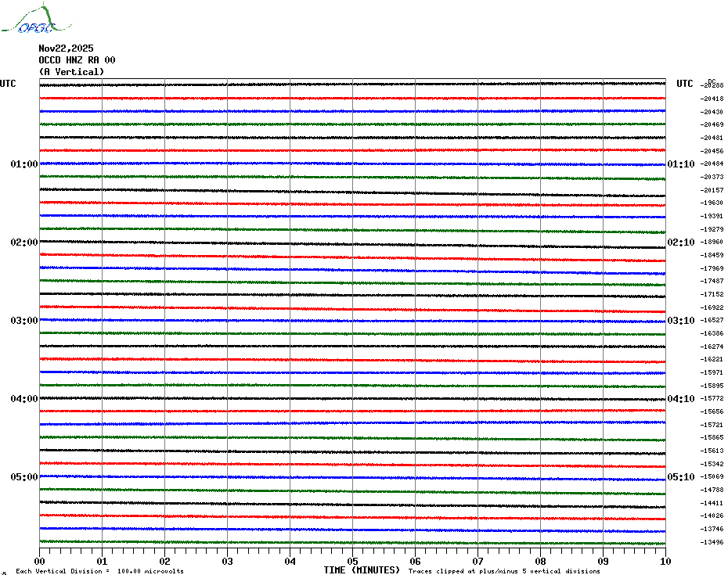This screenshot has height=582, width=728.
Task: Select the Nov22,2025 date label
Action: [x=66, y=48]
